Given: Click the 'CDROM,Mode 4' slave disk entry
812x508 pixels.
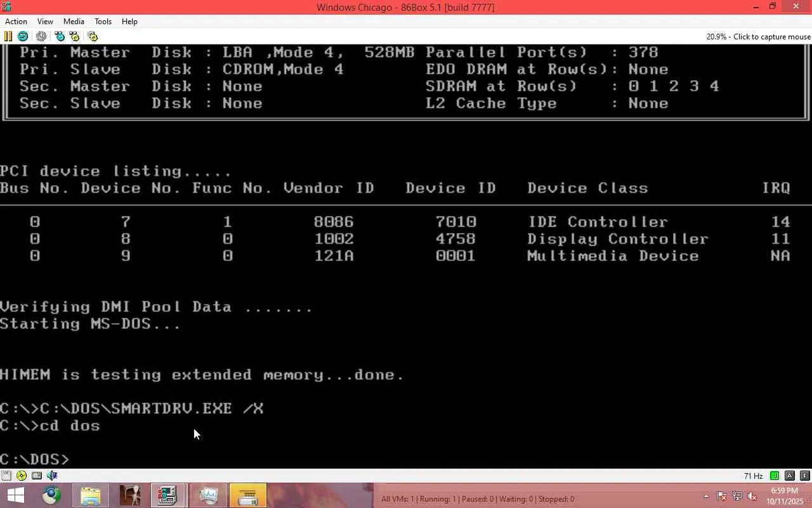Looking at the screenshot, I should tap(283, 70).
